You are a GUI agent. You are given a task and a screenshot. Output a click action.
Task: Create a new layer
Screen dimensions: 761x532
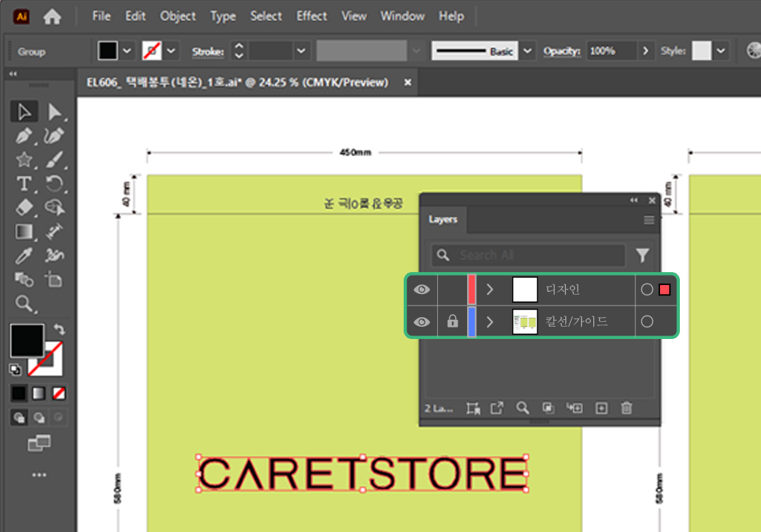click(601, 409)
